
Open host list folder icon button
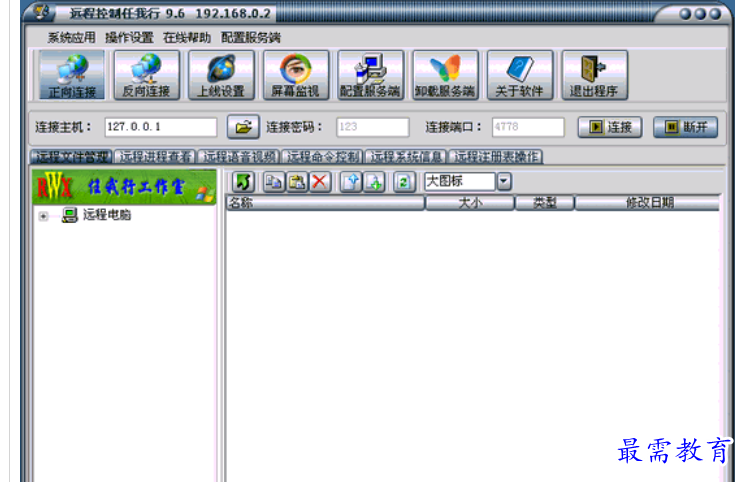(243, 127)
